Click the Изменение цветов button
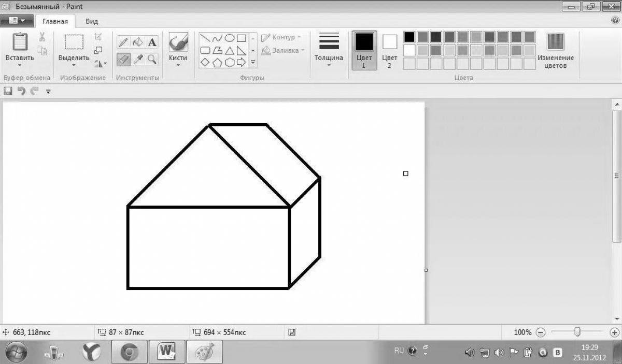Viewport: 622px width, 364px height. pos(555,51)
